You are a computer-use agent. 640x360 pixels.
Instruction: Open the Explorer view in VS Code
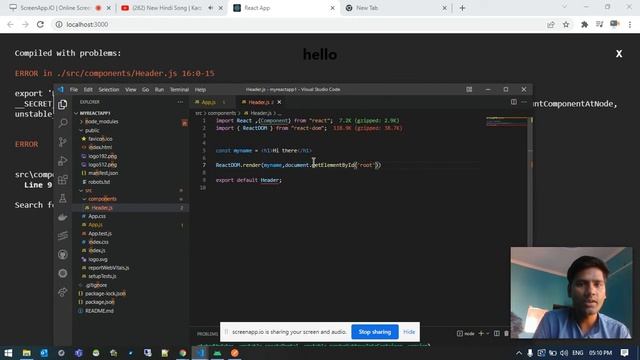62,104
